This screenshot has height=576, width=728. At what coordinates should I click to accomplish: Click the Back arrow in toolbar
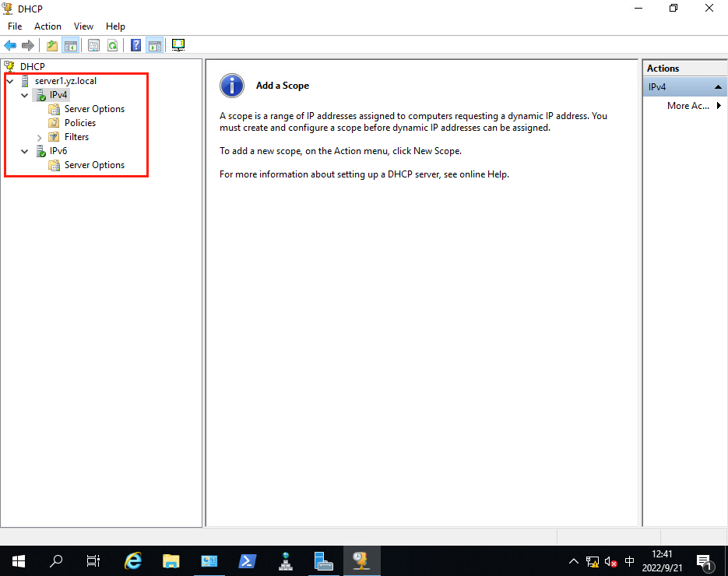coord(10,45)
